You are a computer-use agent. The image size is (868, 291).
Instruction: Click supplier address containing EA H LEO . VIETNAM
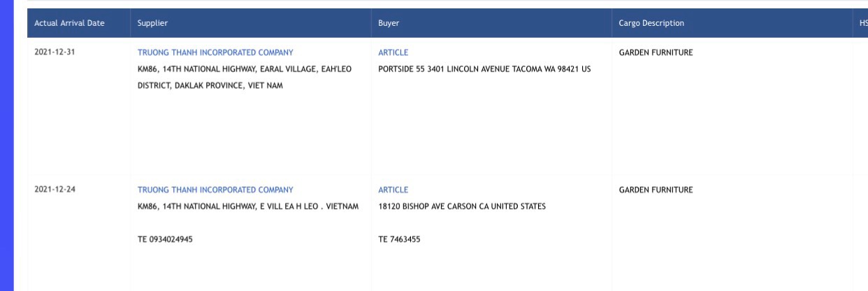pyautogui.click(x=247, y=207)
